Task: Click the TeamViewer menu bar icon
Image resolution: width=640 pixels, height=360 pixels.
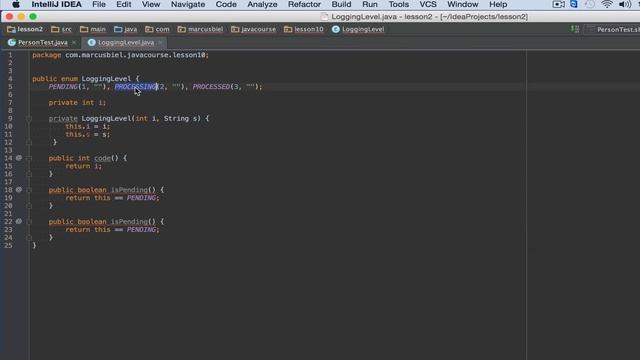Action: pyautogui.click(x=573, y=4)
